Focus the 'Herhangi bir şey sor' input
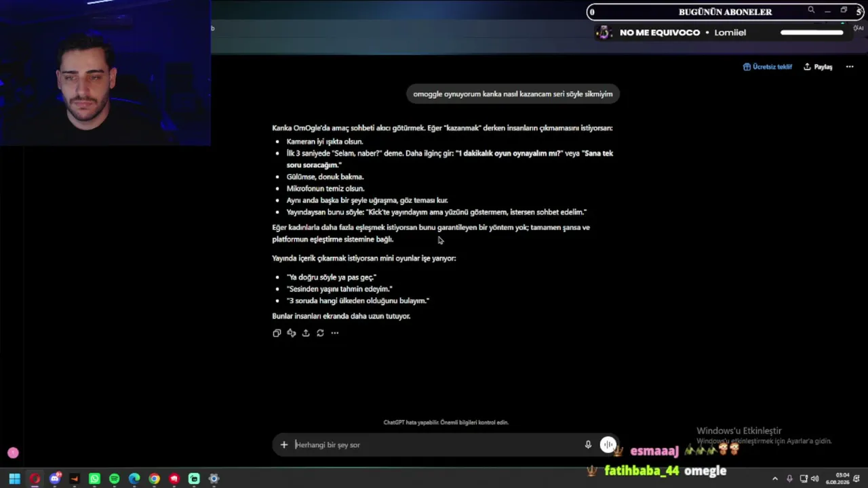This screenshot has height=488, width=868. click(434, 445)
